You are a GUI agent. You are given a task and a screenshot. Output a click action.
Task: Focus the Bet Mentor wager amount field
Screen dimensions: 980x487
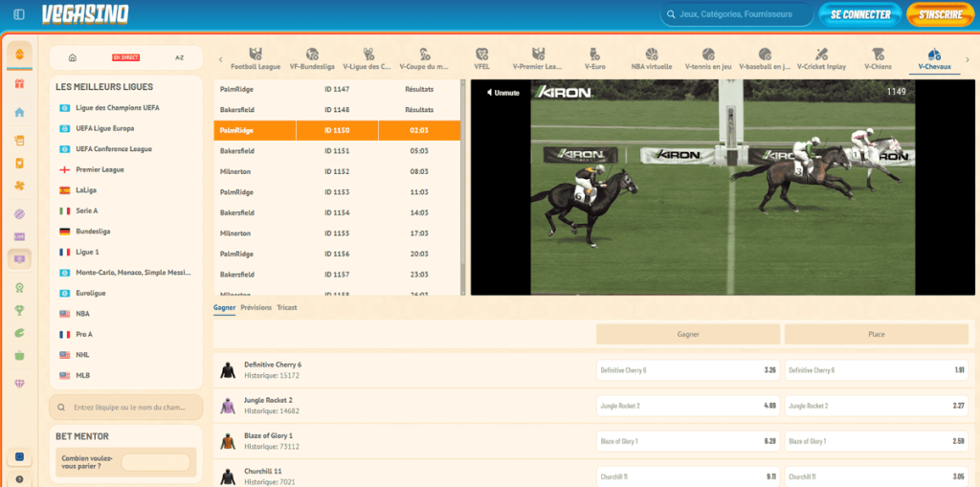point(156,463)
